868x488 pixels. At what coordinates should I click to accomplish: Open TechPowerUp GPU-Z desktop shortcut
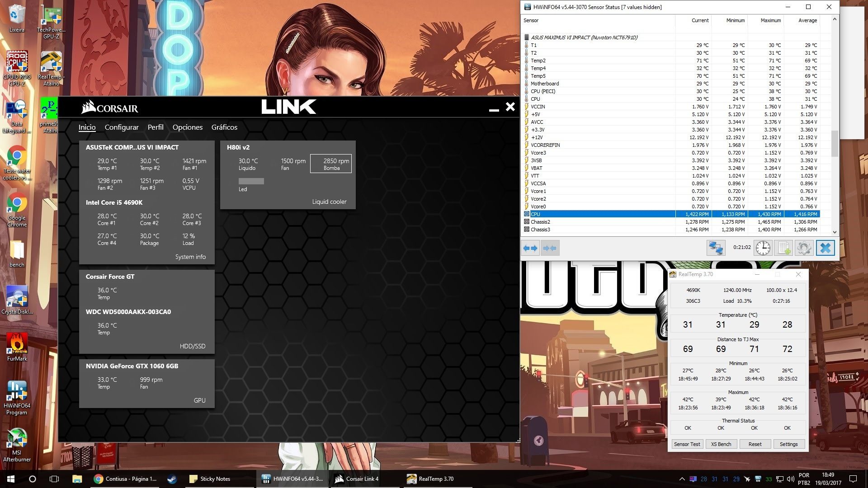tap(51, 22)
